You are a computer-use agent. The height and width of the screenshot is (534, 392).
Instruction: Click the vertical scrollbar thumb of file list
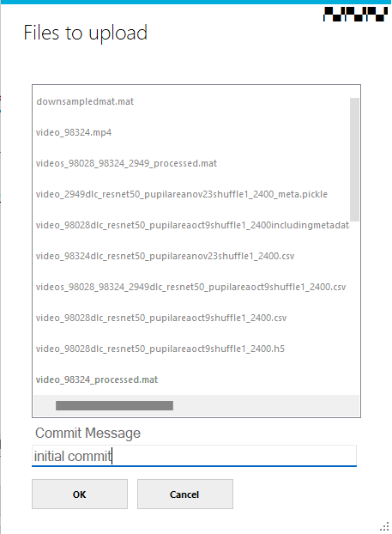click(x=354, y=160)
